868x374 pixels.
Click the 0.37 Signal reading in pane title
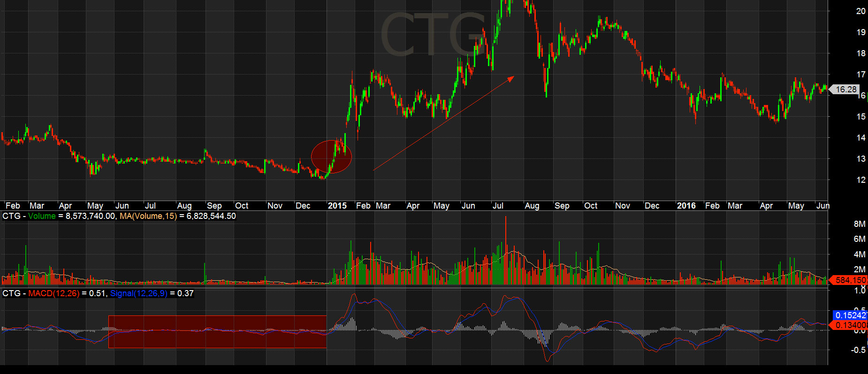click(185, 293)
